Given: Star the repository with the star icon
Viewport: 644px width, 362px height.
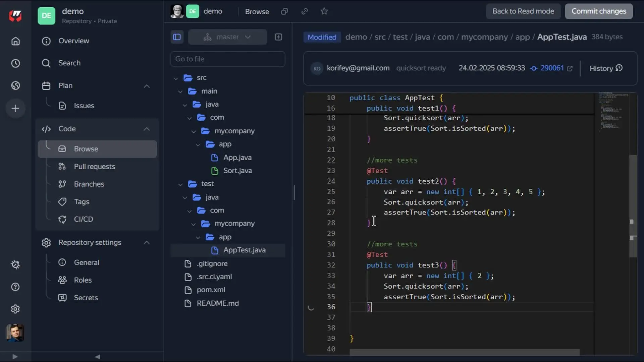Looking at the screenshot, I should click(324, 11).
